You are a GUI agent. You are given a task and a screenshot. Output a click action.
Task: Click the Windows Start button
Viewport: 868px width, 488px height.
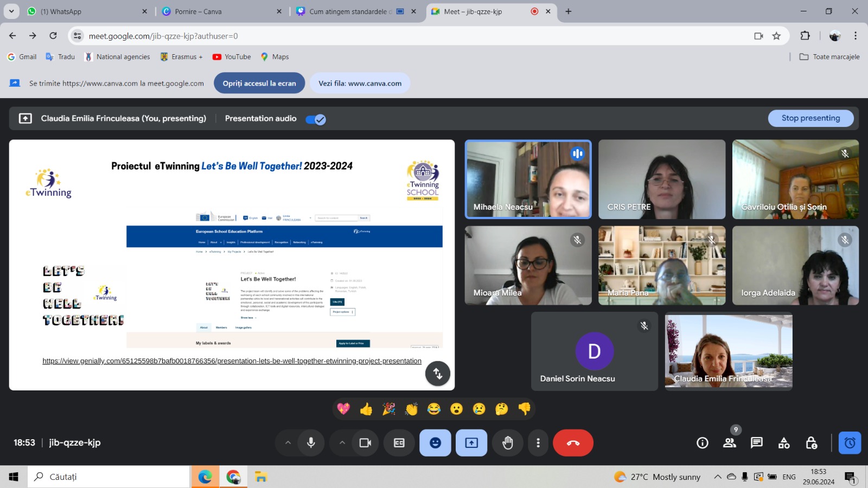(x=14, y=477)
